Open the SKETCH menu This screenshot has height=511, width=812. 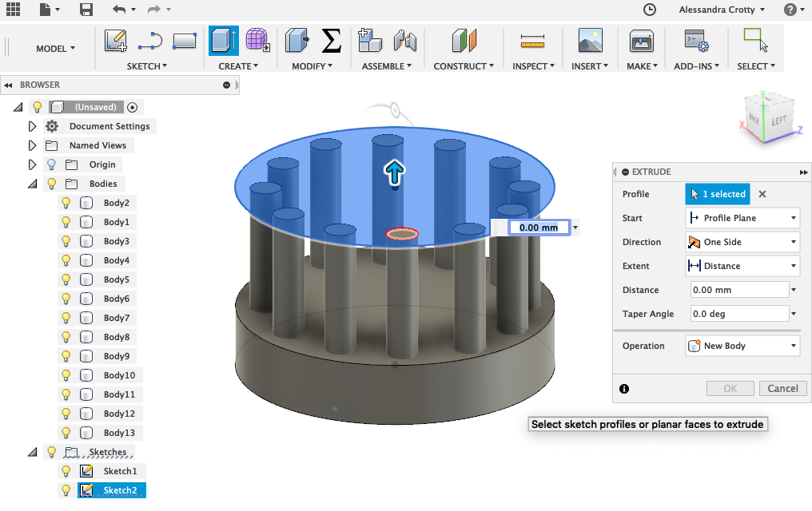pyautogui.click(x=146, y=66)
